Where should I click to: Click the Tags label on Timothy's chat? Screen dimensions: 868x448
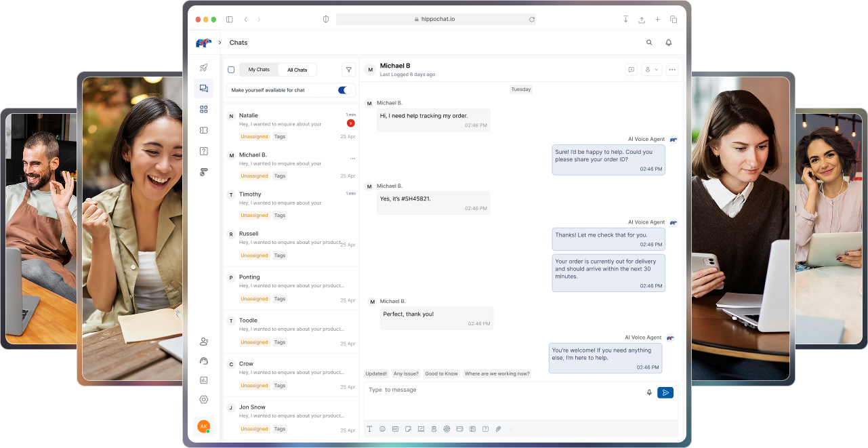[280, 215]
